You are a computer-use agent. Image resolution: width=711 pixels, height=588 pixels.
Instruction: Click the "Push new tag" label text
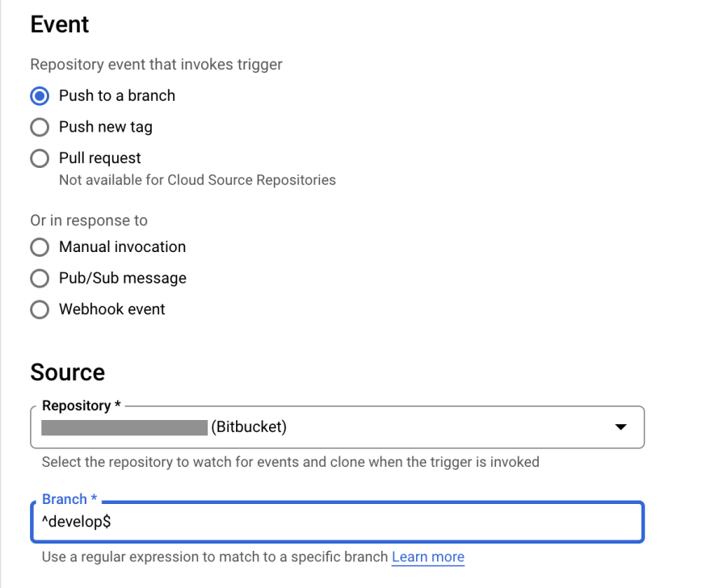[x=106, y=127]
